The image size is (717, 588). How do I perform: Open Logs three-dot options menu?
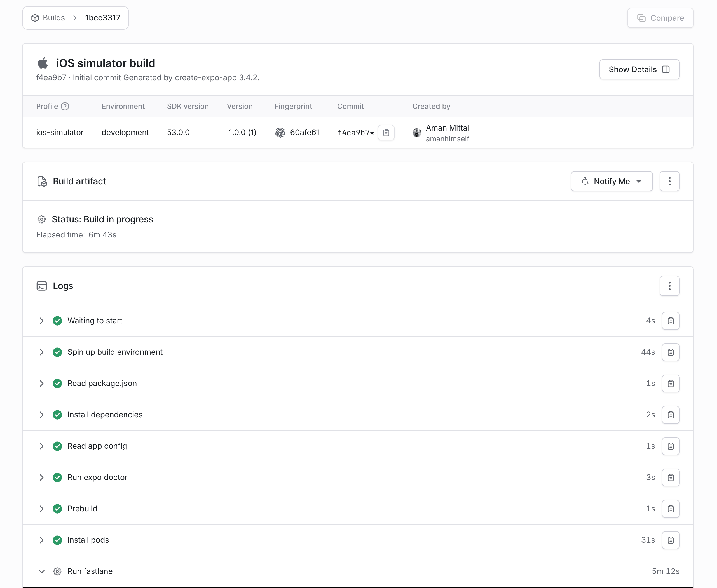tap(669, 286)
